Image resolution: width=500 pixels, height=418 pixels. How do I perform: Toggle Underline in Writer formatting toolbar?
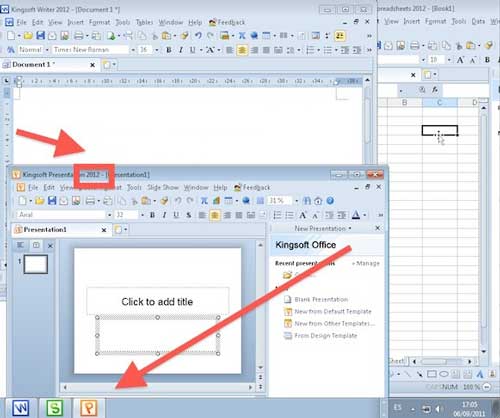[192, 50]
